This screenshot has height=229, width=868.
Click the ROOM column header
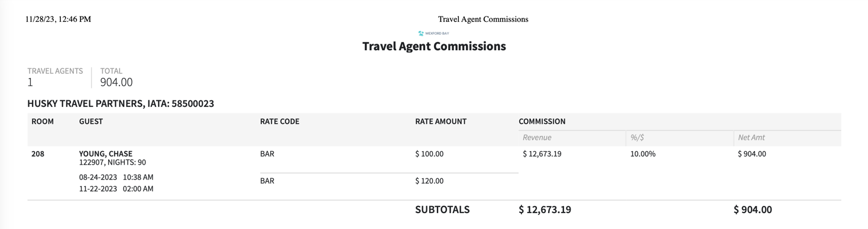(43, 122)
